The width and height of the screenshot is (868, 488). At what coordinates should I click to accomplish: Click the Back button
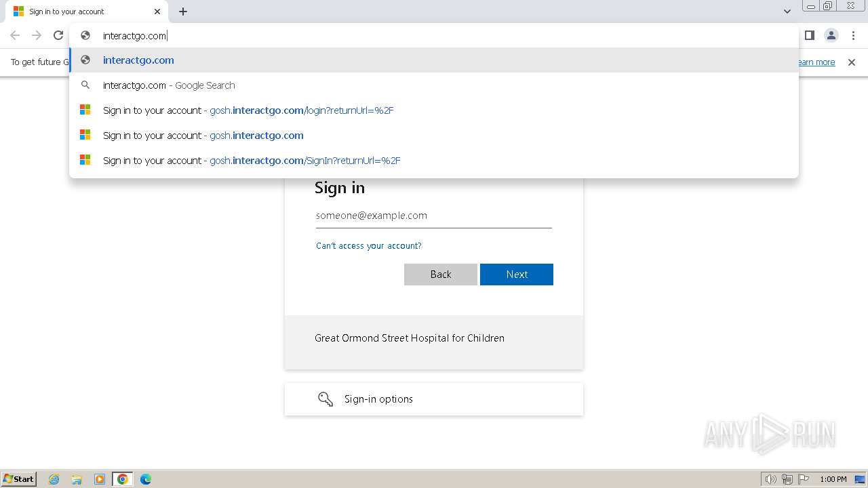441,274
